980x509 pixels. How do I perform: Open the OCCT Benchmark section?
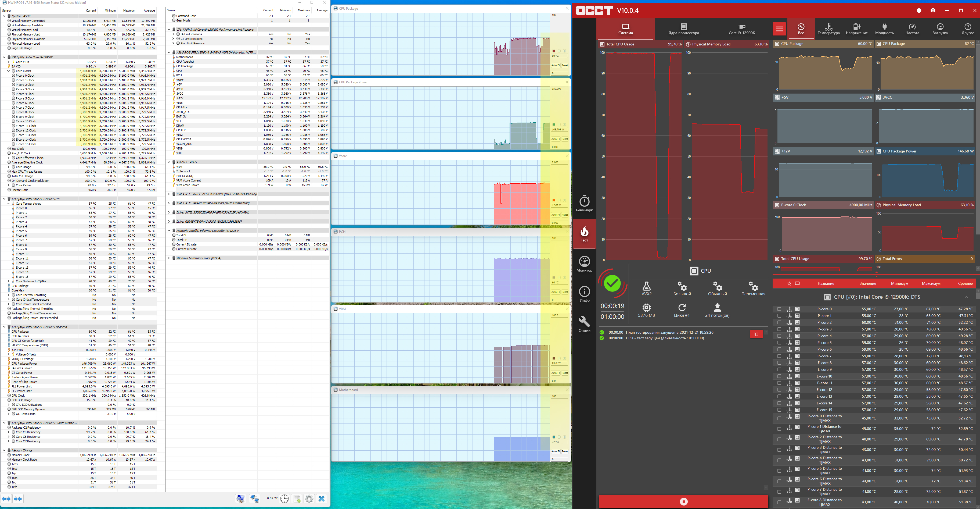[x=584, y=204]
